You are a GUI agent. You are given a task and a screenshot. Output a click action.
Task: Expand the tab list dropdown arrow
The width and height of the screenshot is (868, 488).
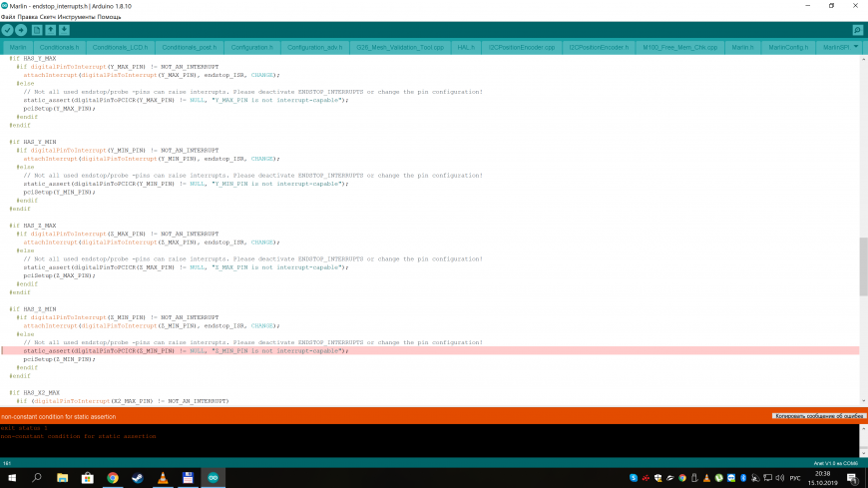(856, 47)
